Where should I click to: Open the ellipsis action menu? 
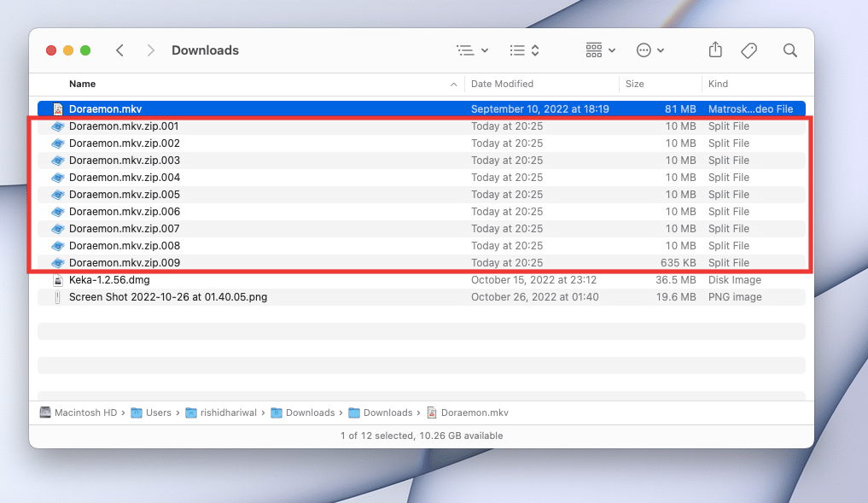pos(650,50)
